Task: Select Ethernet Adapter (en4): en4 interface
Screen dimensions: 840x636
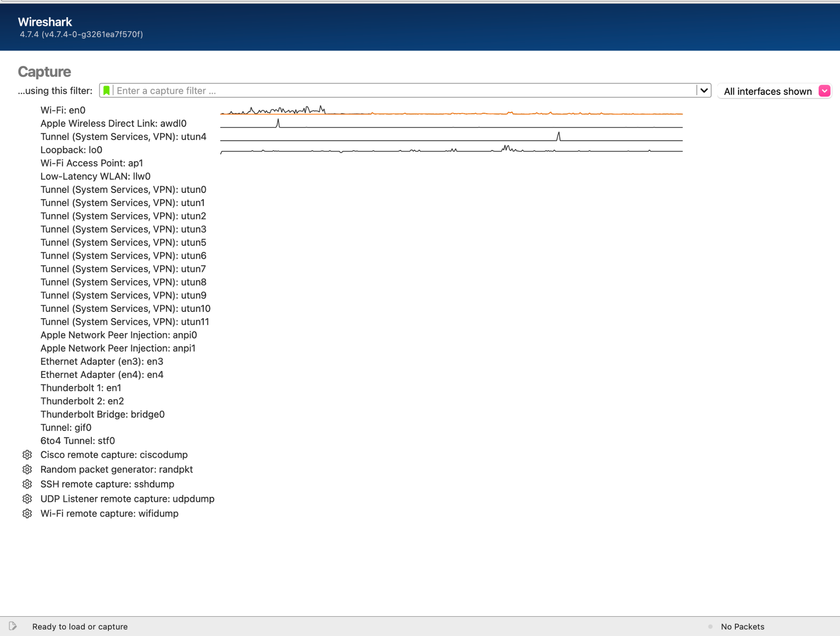Action: point(102,375)
